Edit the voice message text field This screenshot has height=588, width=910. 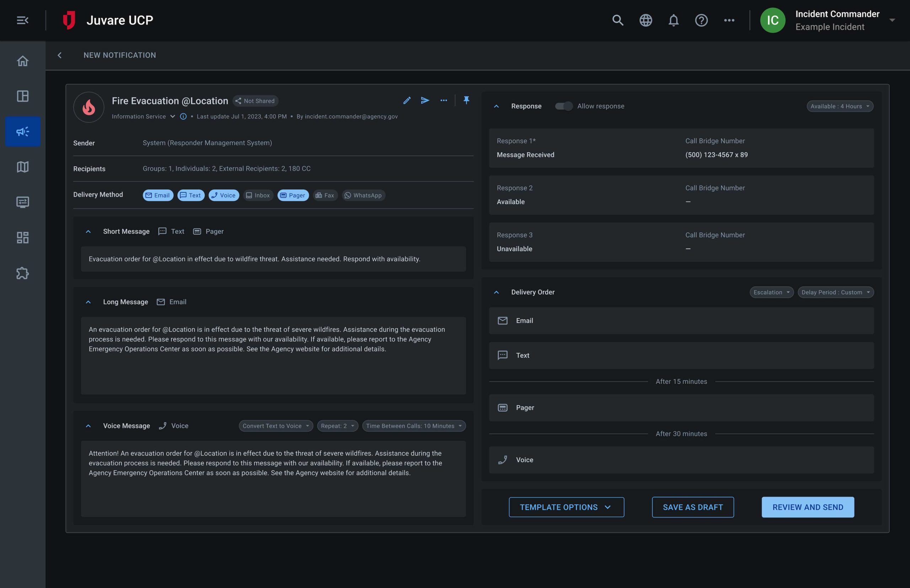(273, 479)
